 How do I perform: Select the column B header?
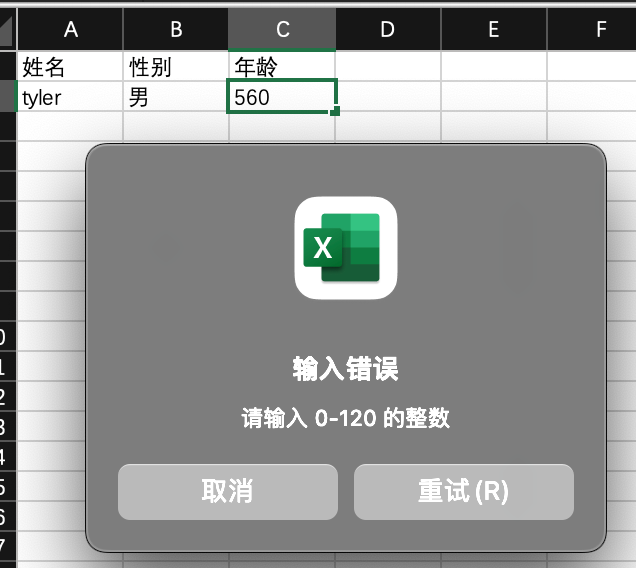pos(176,30)
